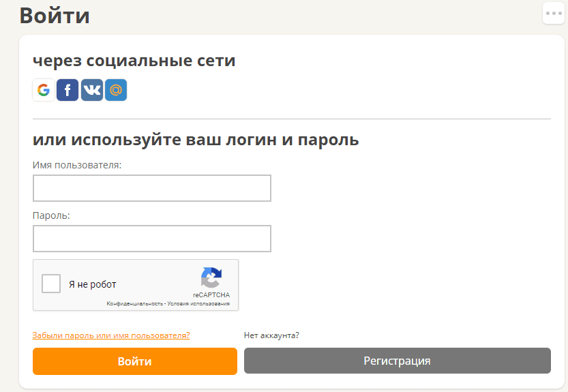The height and width of the screenshot is (392, 568).
Task: Click the "Я не робот" label text
Action: (x=93, y=284)
